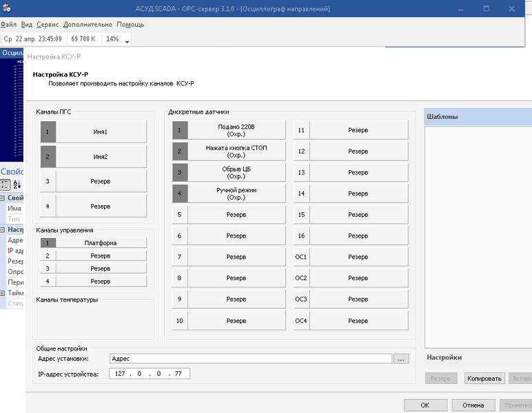
Task: Click the Адрес установки input field
Action: point(251,359)
